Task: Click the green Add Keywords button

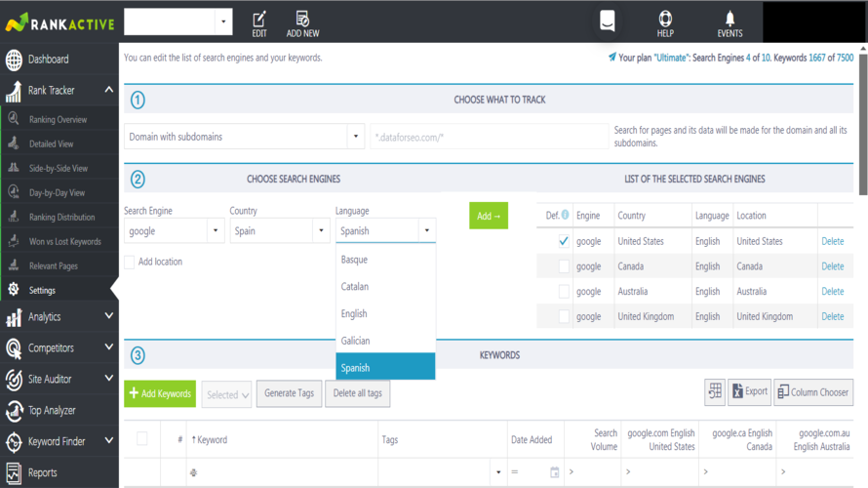Action: click(x=160, y=393)
